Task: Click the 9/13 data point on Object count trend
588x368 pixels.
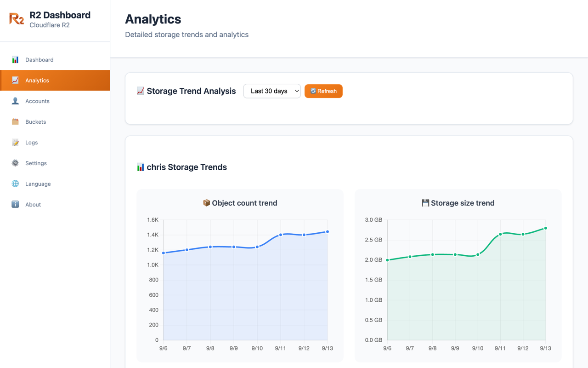Action: [327, 232]
